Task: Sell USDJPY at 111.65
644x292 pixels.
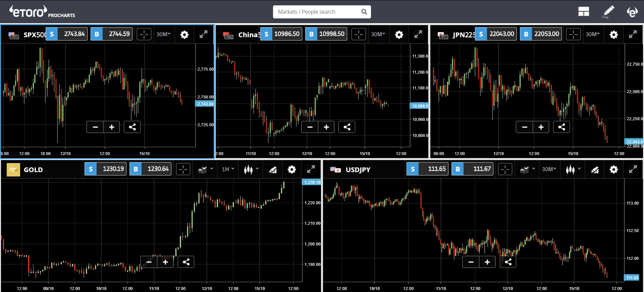Action: point(427,169)
